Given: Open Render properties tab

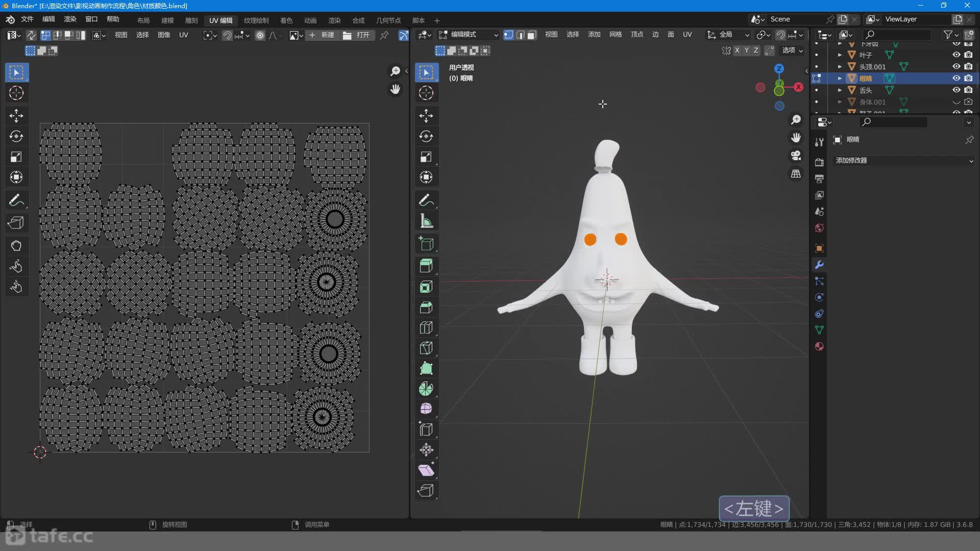Looking at the screenshot, I should (x=819, y=162).
